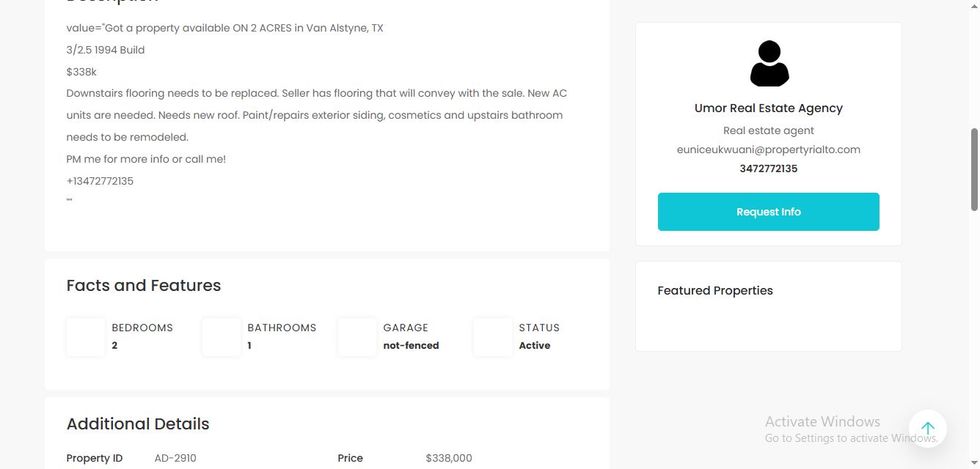This screenshot has width=980, height=469.
Task: Click the Active status value
Action: 534,345
